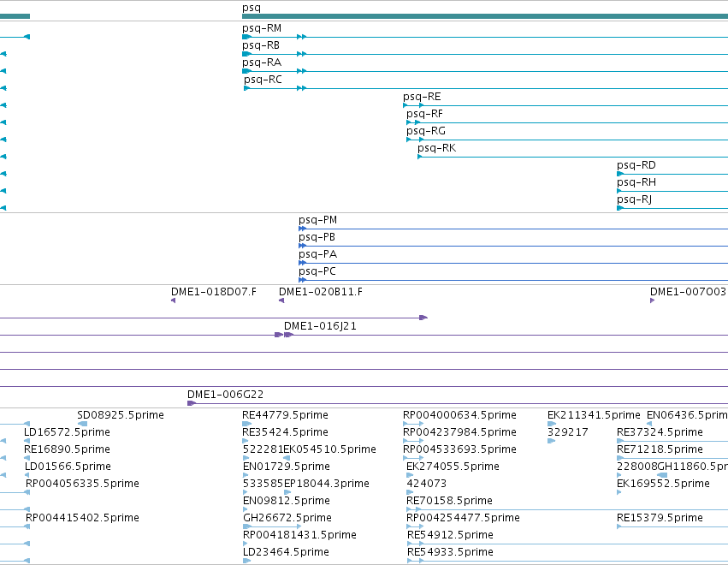Select EST RP004056335.5prime

pyautogui.click(x=83, y=483)
